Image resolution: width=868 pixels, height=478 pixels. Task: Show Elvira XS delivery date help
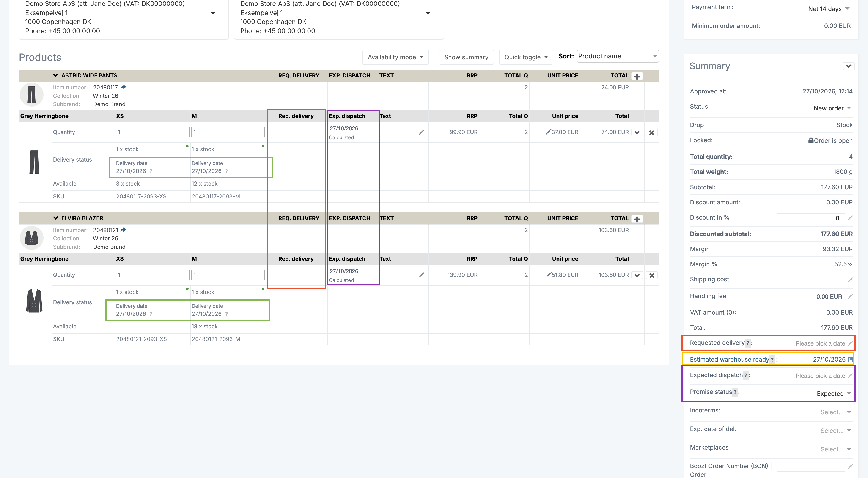tap(151, 314)
